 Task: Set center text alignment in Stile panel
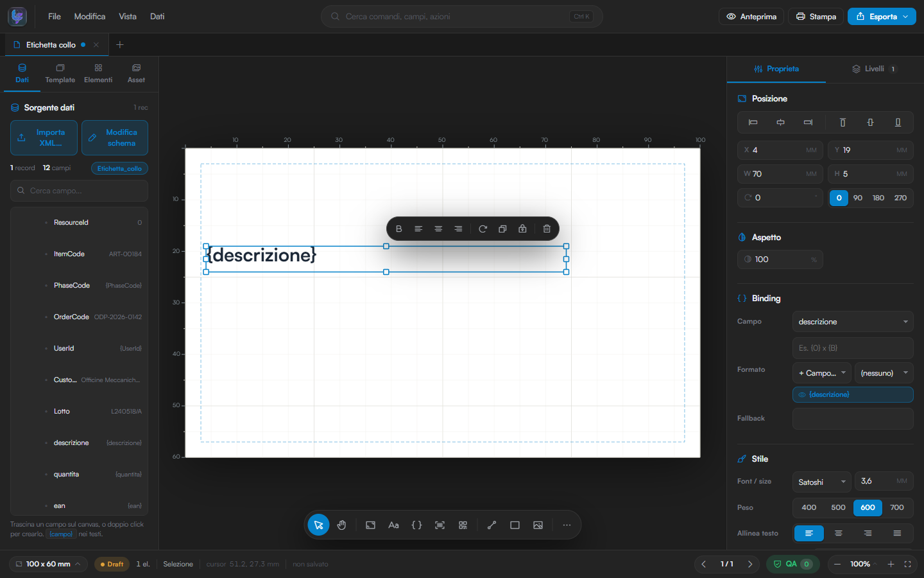coord(839,533)
